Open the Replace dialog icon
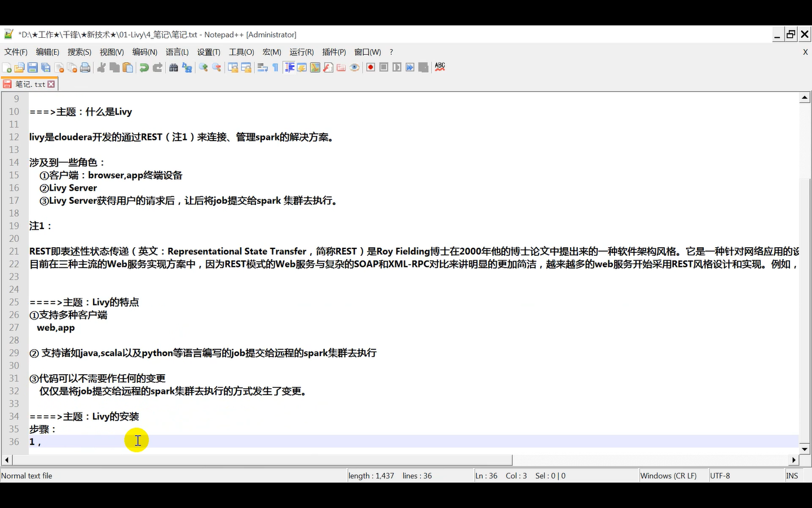The image size is (812, 508). tap(187, 67)
